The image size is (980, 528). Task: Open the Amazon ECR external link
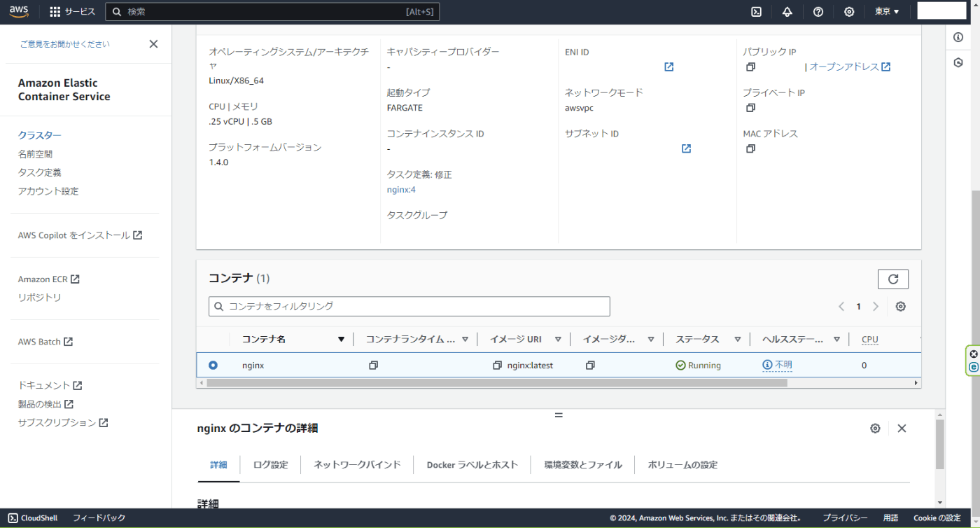48,279
